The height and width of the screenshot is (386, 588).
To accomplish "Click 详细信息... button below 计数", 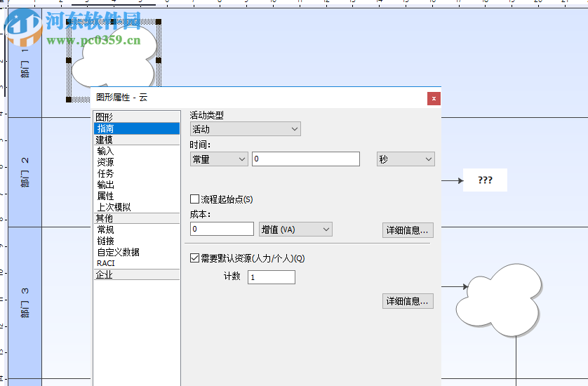I will click(x=408, y=301).
